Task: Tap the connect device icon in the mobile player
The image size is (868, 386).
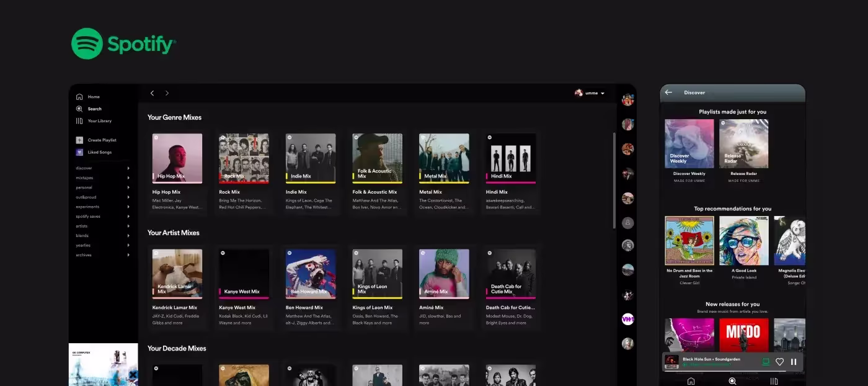Action: (x=766, y=362)
